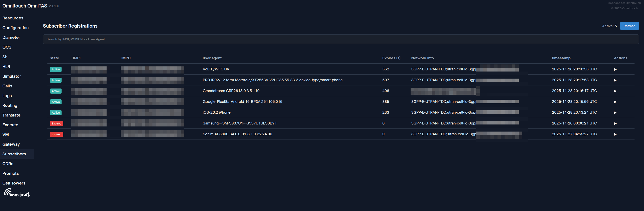Click the Omnitouch logo in sidebar
This screenshot has height=211, width=644.
pos(17,192)
